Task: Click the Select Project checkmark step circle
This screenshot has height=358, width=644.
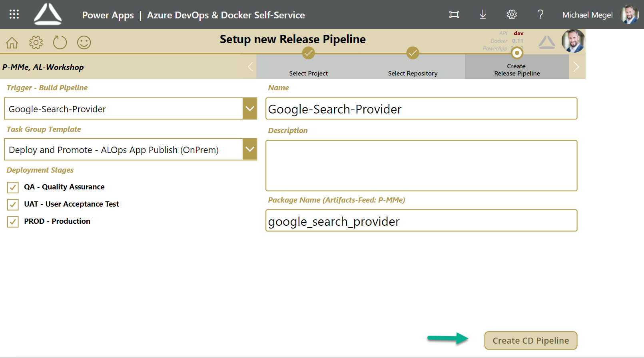Action: 308,52
